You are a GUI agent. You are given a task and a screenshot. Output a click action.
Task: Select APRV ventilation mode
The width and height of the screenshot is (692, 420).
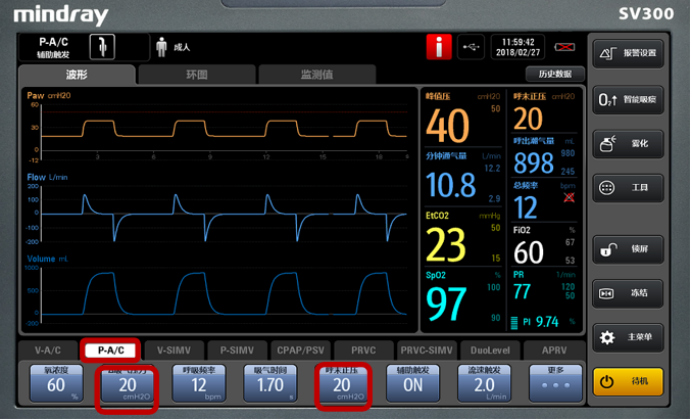pyautogui.click(x=554, y=350)
